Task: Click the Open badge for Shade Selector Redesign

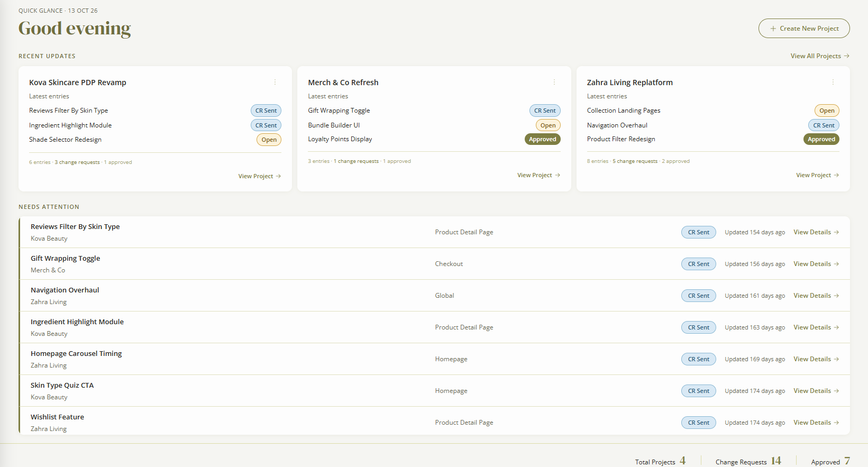Action: pyautogui.click(x=269, y=140)
